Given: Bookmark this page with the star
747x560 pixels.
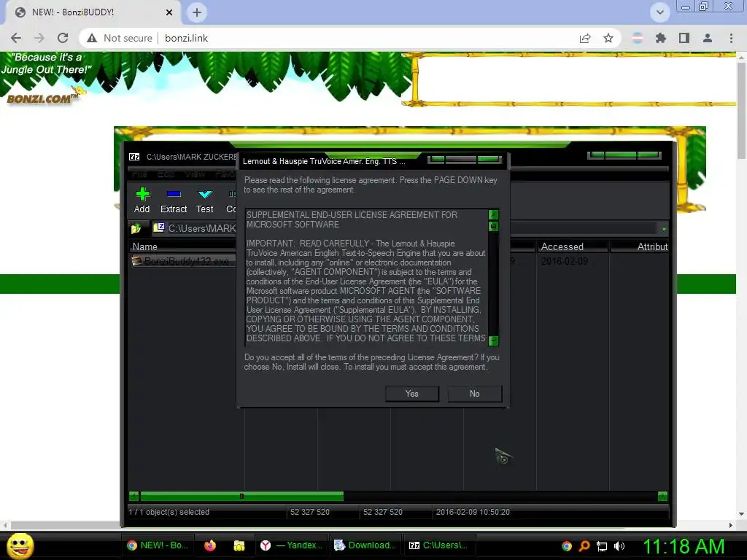Looking at the screenshot, I should [608, 38].
